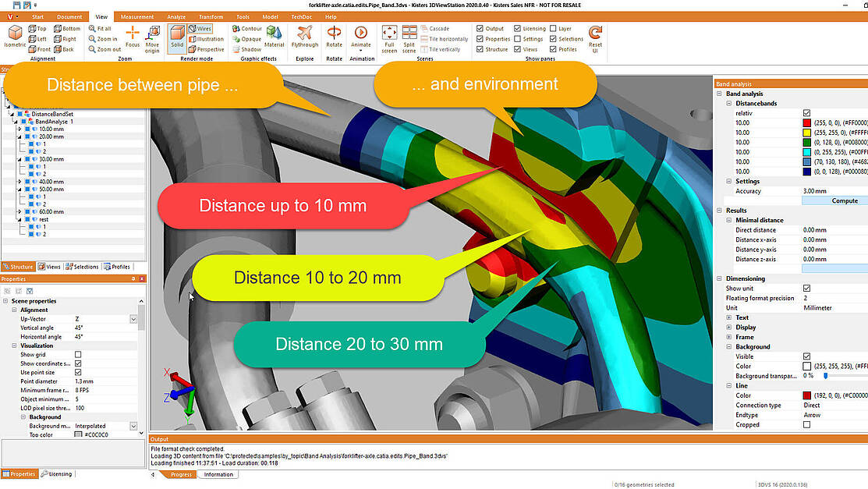Expand the 10.00 mm tree node
The height and width of the screenshot is (489, 868).
20,129
